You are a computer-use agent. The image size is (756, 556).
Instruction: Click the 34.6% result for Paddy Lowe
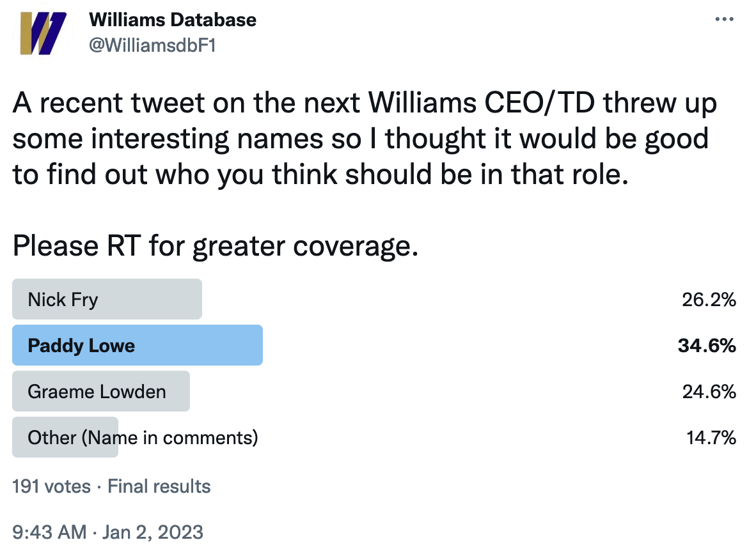point(707,346)
